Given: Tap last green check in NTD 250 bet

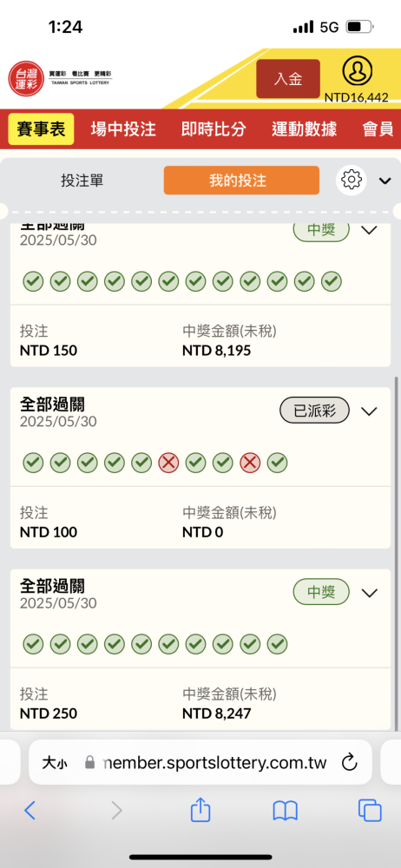Looking at the screenshot, I should coord(277,644).
